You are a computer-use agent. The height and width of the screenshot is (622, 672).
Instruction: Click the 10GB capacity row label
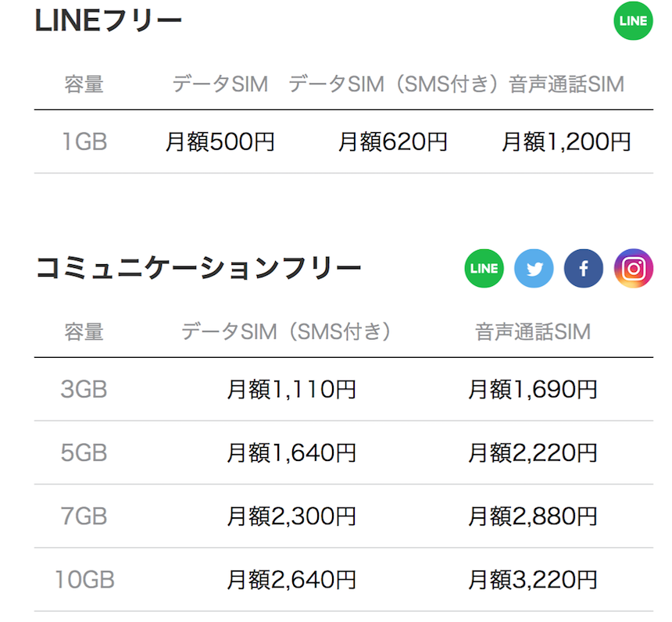pyautogui.click(x=84, y=580)
